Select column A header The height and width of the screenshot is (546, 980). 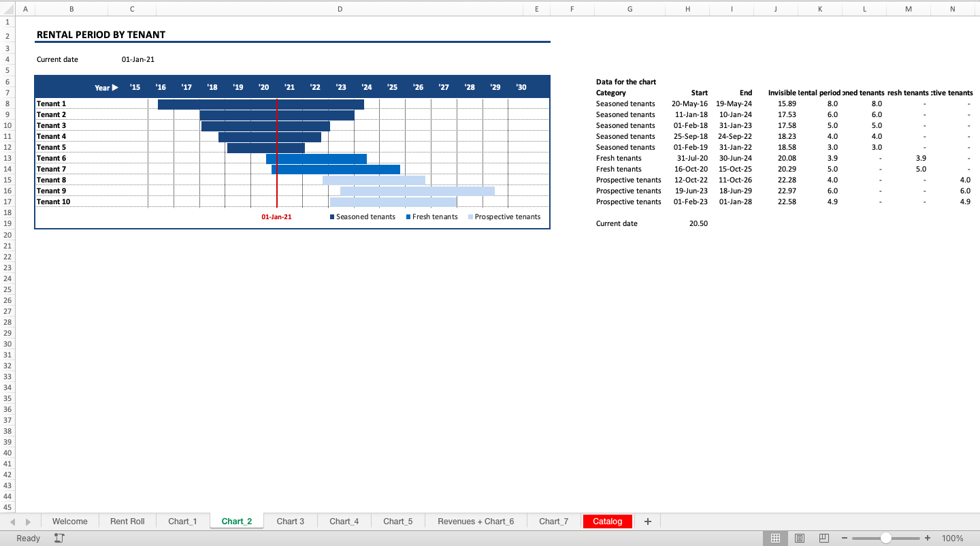tap(25, 9)
